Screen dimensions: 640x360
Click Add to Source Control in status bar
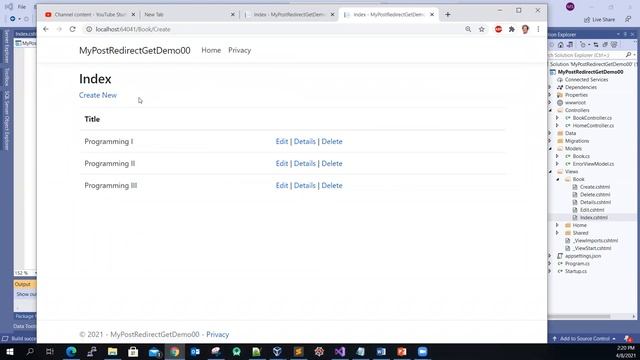pos(584,339)
